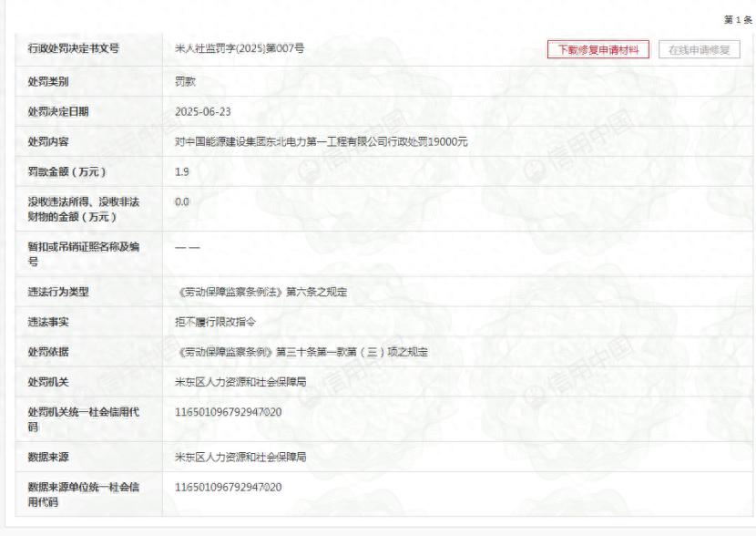Click the penalty basis 第三十条第一款第（三）项之规定
The height and width of the screenshot is (536, 756).
click(352, 352)
